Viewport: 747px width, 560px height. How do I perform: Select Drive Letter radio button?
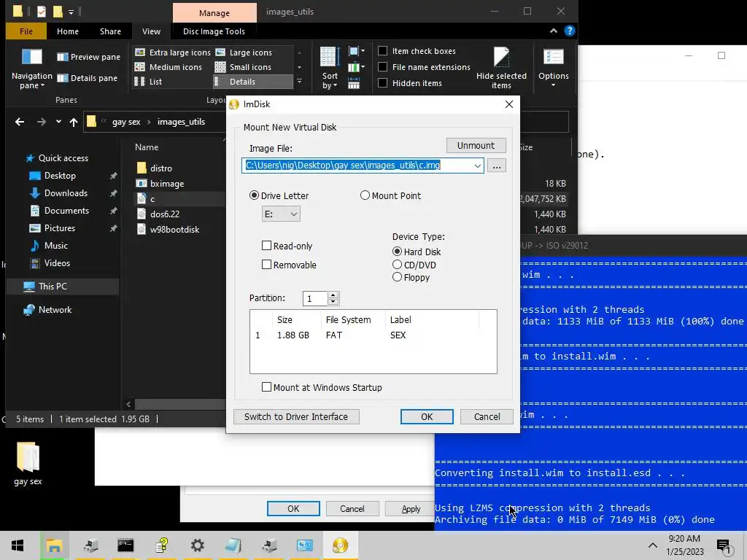[x=254, y=195]
